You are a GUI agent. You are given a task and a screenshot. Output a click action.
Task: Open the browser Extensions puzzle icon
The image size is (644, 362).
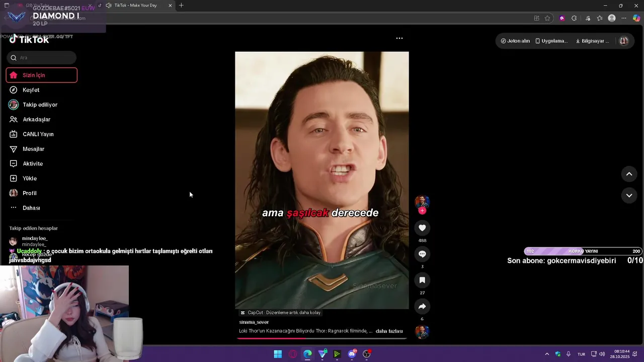coord(574,18)
